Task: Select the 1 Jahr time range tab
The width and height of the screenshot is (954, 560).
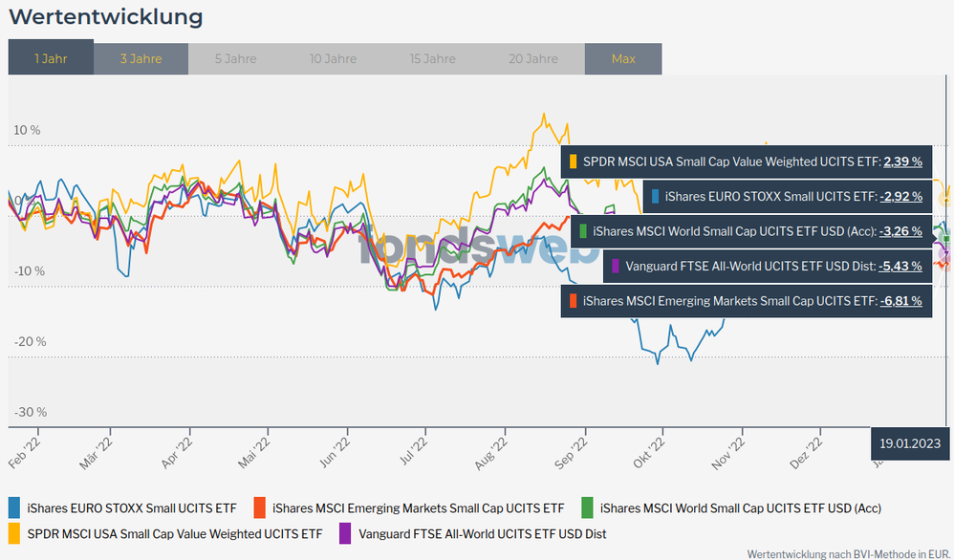Action: point(51,58)
